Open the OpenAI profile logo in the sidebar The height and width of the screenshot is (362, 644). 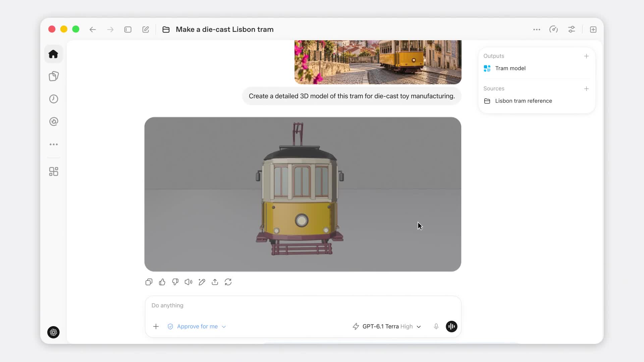pyautogui.click(x=53, y=332)
